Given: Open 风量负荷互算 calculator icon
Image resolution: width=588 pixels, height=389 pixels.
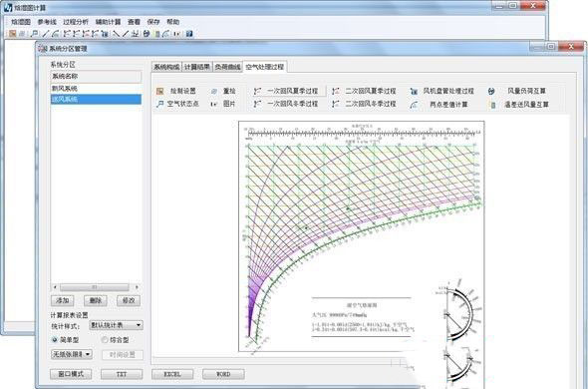Looking at the screenshot, I should tap(491, 91).
